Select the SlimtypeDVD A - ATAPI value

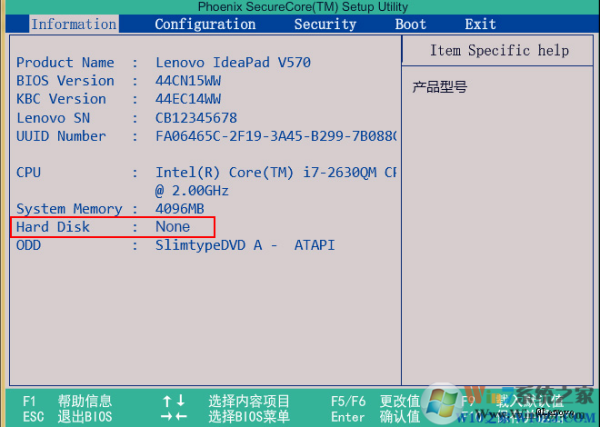click(x=245, y=245)
